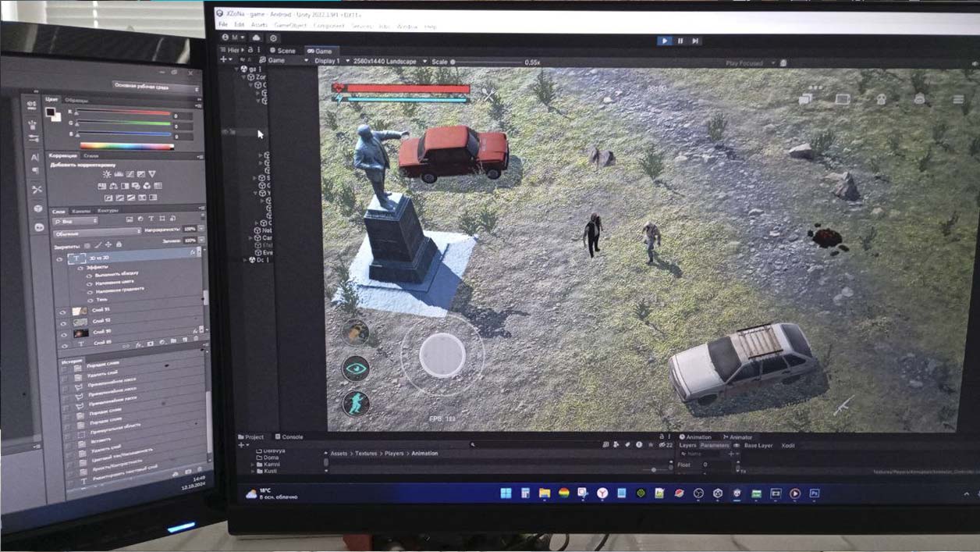Viewport: 980px width, 552px height.
Task: Click the Parameters button in Animator
Action: click(714, 445)
